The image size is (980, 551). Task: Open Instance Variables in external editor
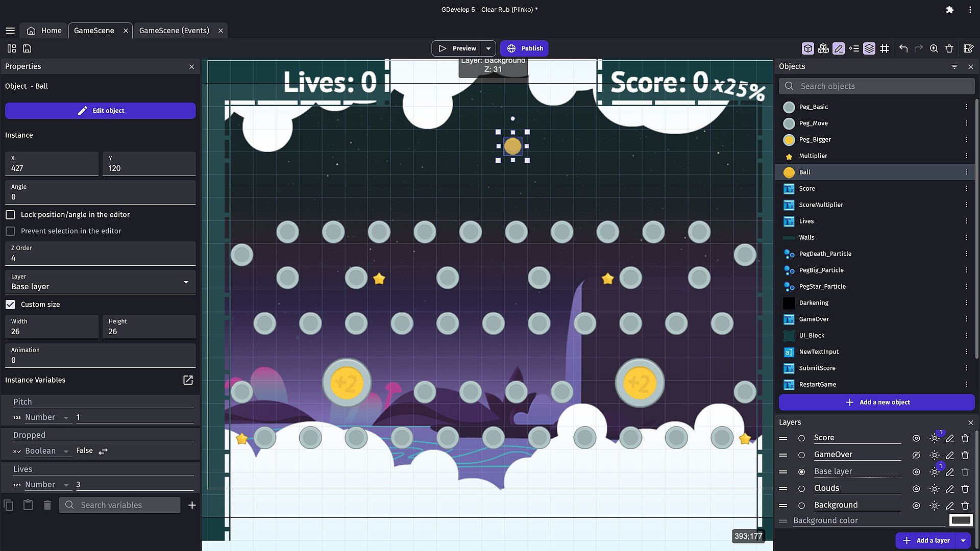point(188,380)
